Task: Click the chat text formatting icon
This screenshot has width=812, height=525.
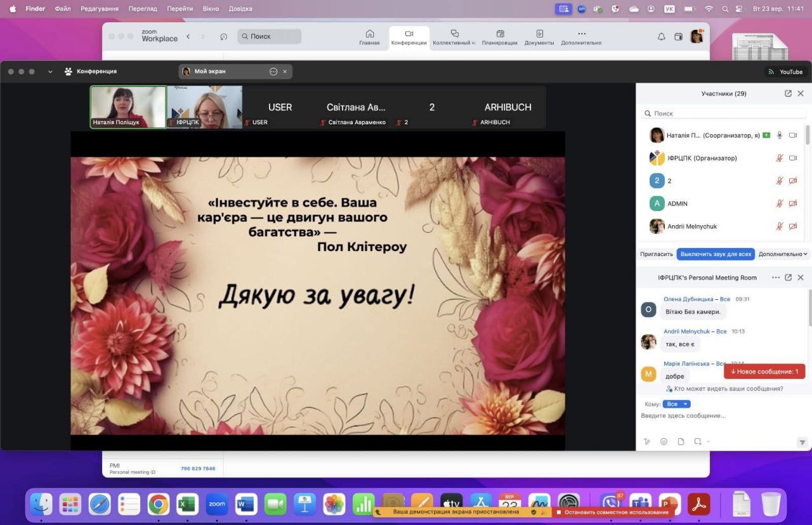Action: (x=647, y=441)
